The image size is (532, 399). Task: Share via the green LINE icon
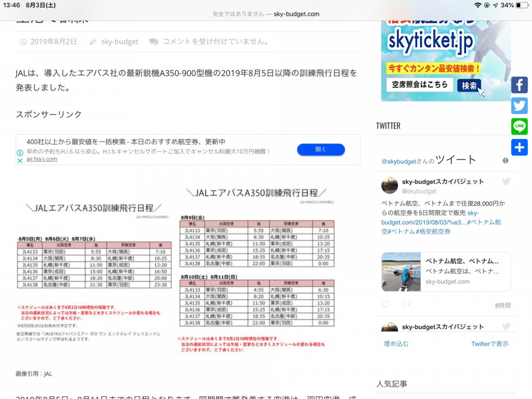(x=519, y=126)
